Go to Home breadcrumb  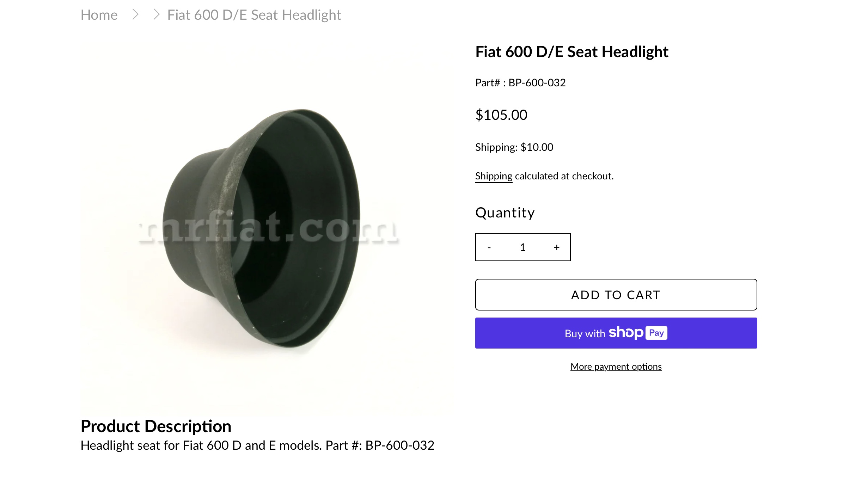coord(99,15)
